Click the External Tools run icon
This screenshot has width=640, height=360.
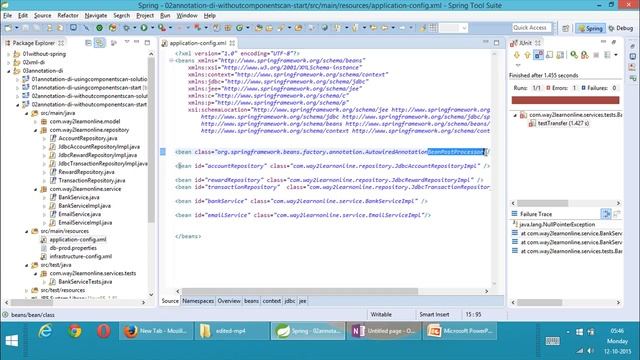pyautogui.click(x=162, y=28)
